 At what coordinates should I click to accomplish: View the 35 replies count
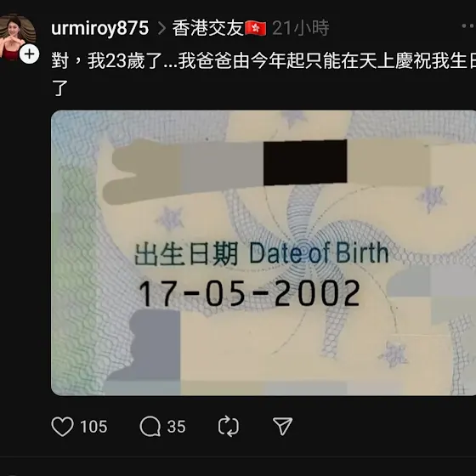point(176,427)
